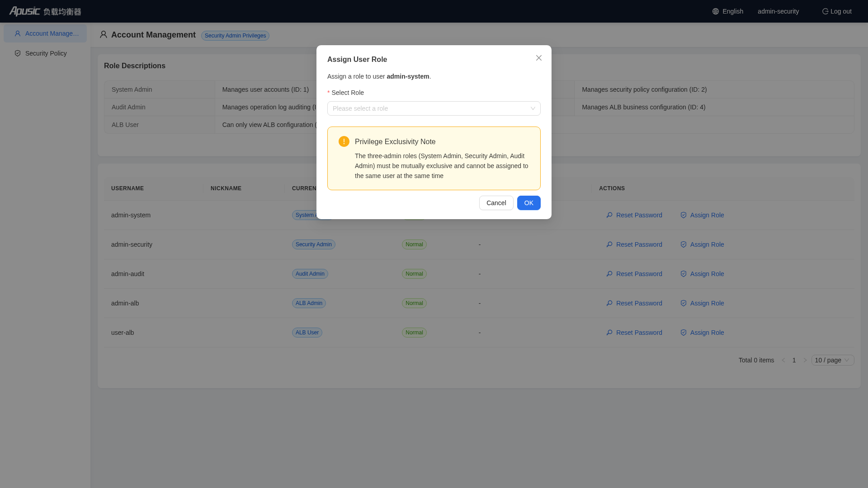Click the globe language icon

716,11
